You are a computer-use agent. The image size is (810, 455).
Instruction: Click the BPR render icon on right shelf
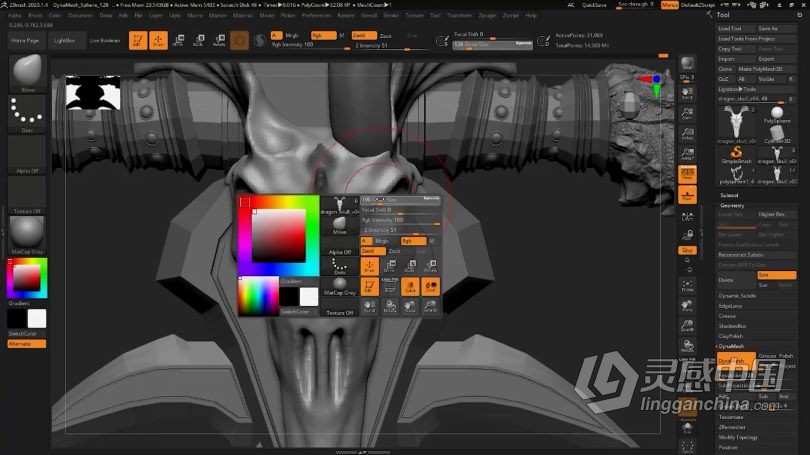[687, 64]
